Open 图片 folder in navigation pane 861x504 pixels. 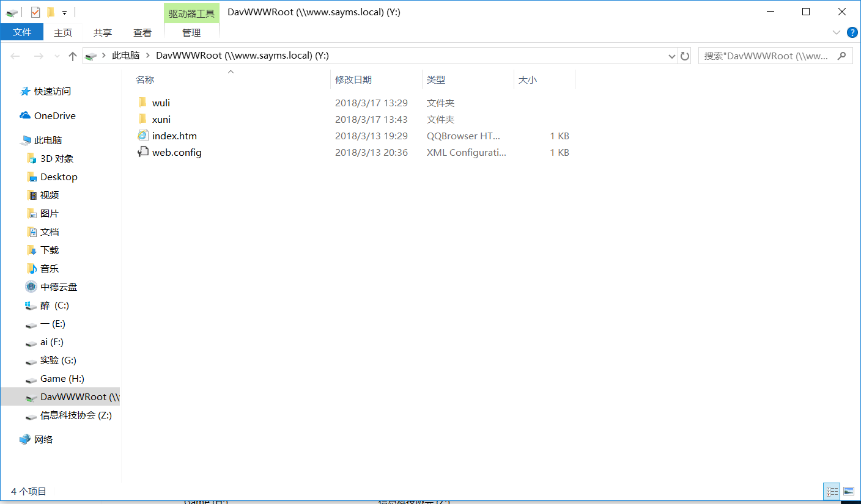click(x=50, y=213)
